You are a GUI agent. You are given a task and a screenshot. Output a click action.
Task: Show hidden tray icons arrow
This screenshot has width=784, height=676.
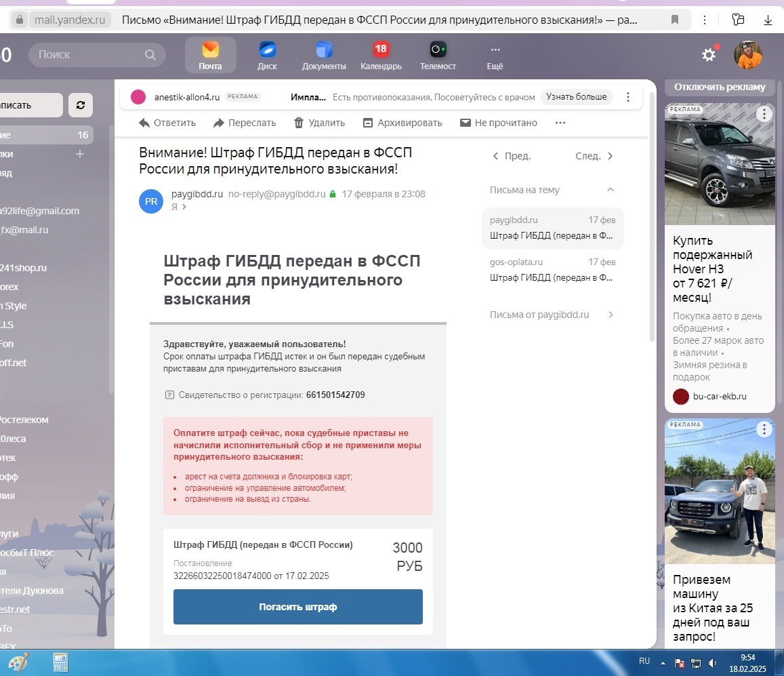tap(663, 664)
